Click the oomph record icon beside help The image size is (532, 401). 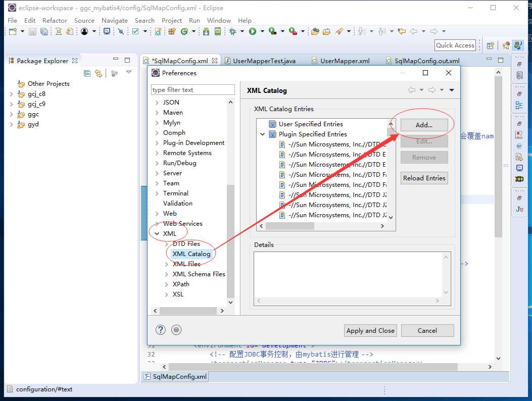(176, 330)
